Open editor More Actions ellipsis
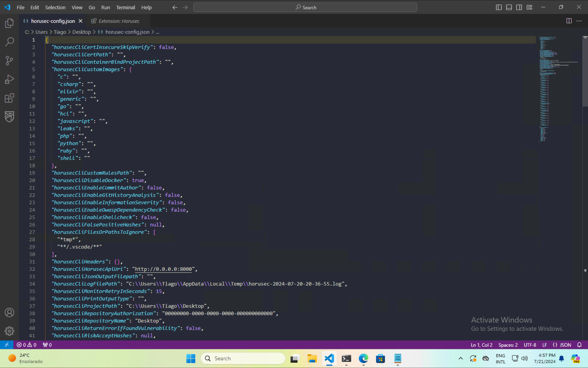Viewport: 588px width, 368px height. point(579,21)
